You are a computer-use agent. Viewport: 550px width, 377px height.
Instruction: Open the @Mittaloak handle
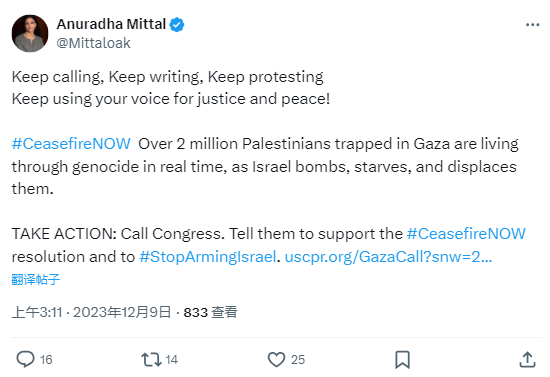click(x=93, y=43)
